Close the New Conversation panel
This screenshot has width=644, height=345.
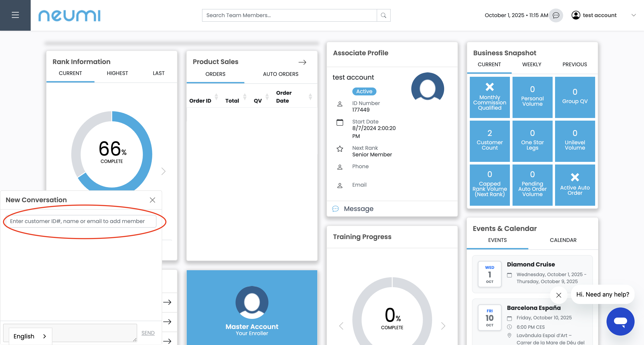point(152,200)
